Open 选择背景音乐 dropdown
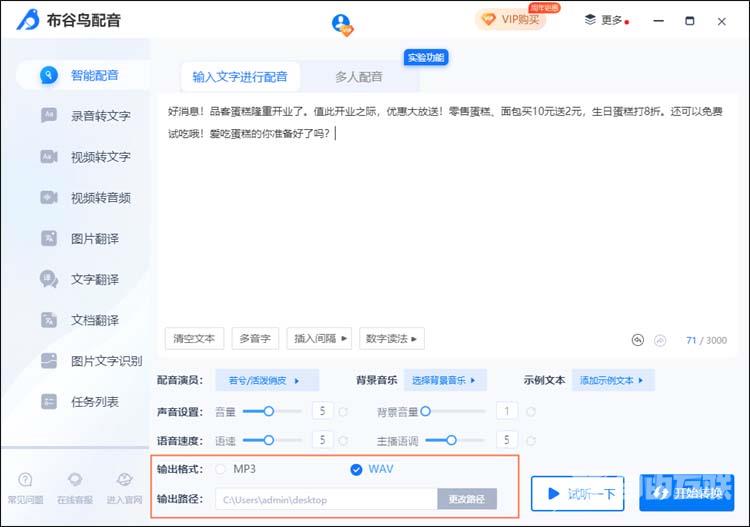750x527 pixels. pos(445,380)
